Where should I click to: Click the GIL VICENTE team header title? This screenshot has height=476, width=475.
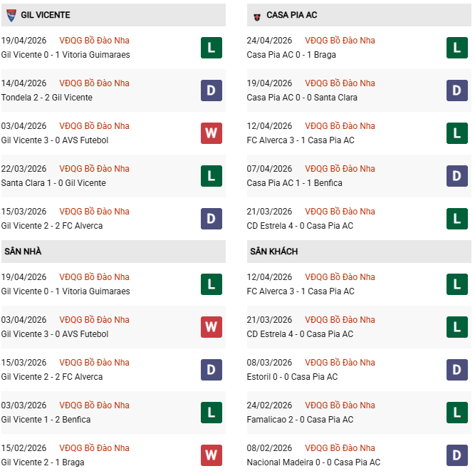pos(46,15)
